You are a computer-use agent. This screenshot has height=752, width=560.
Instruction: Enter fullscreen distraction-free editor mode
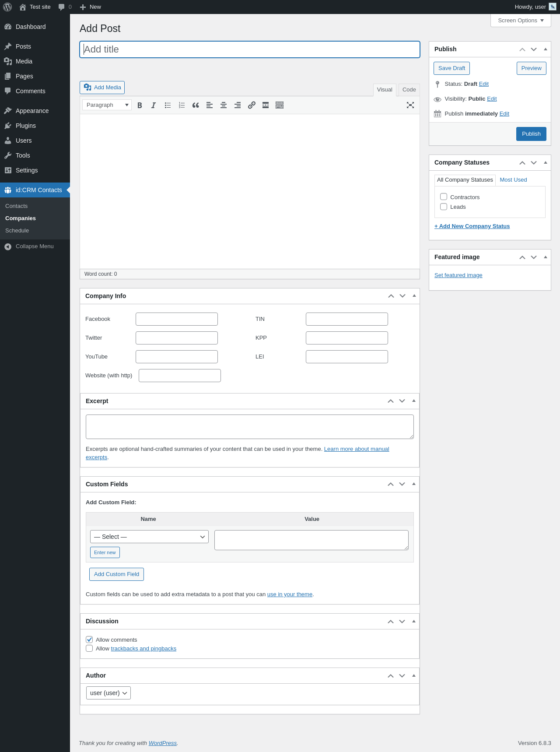(x=410, y=105)
